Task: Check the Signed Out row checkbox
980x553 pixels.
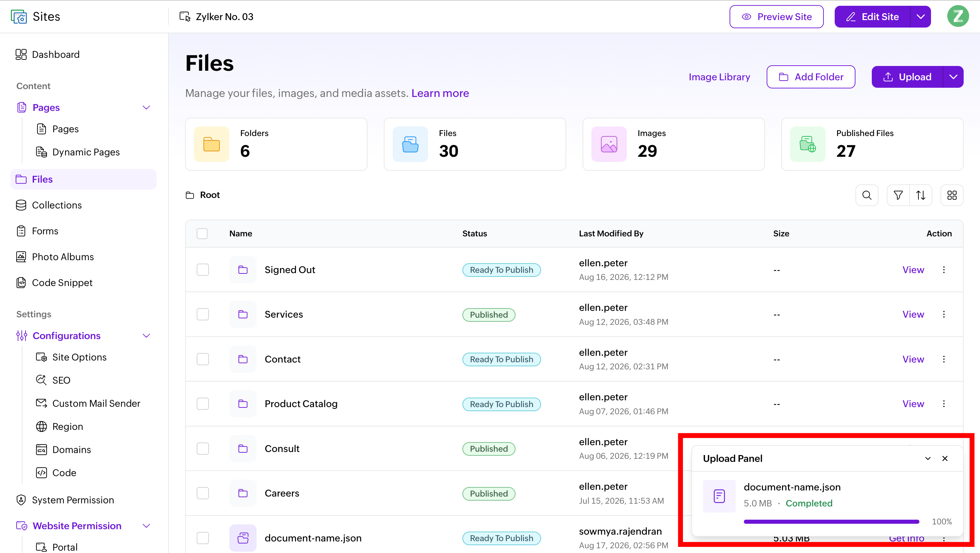Action: pyautogui.click(x=203, y=270)
